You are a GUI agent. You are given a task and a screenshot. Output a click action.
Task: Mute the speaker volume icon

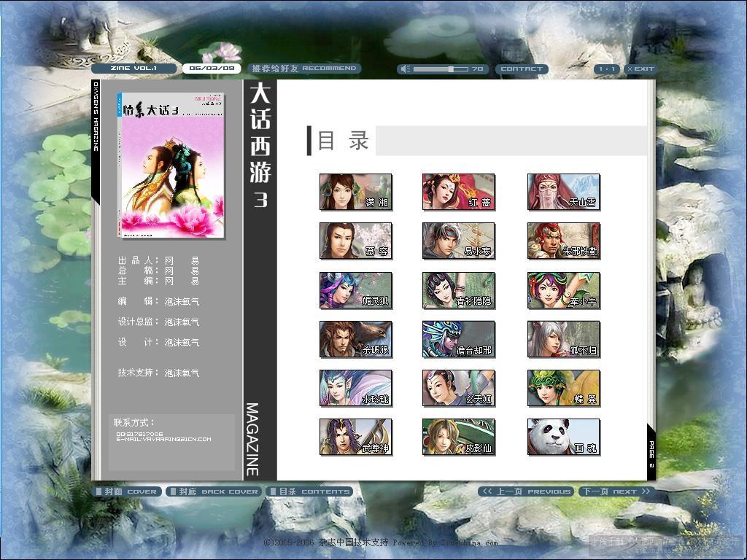(406, 69)
